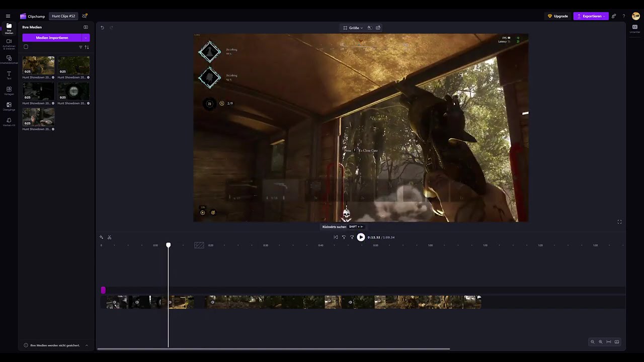The image size is (644, 362).
Task: Undo the last edit
Action: [x=102, y=28]
